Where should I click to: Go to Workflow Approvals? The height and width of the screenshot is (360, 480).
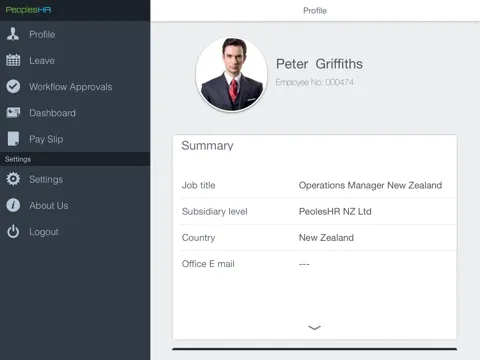pos(75,86)
